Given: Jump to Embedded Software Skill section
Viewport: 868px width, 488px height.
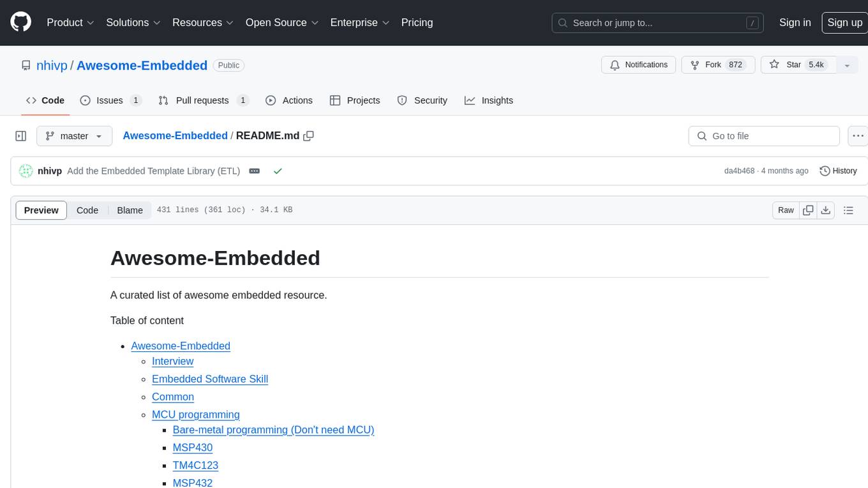Looking at the screenshot, I should pyautogui.click(x=210, y=379).
